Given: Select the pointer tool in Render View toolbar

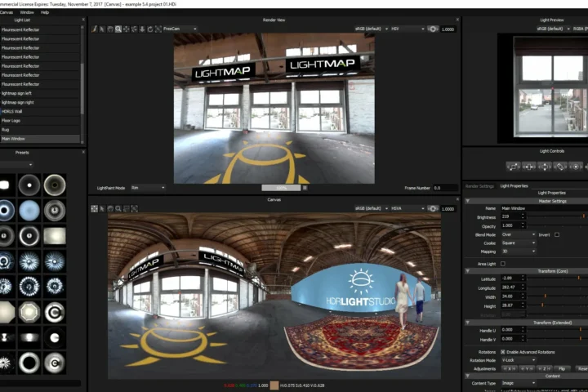Looking at the screenshot, I should click(x=102, y=29).
